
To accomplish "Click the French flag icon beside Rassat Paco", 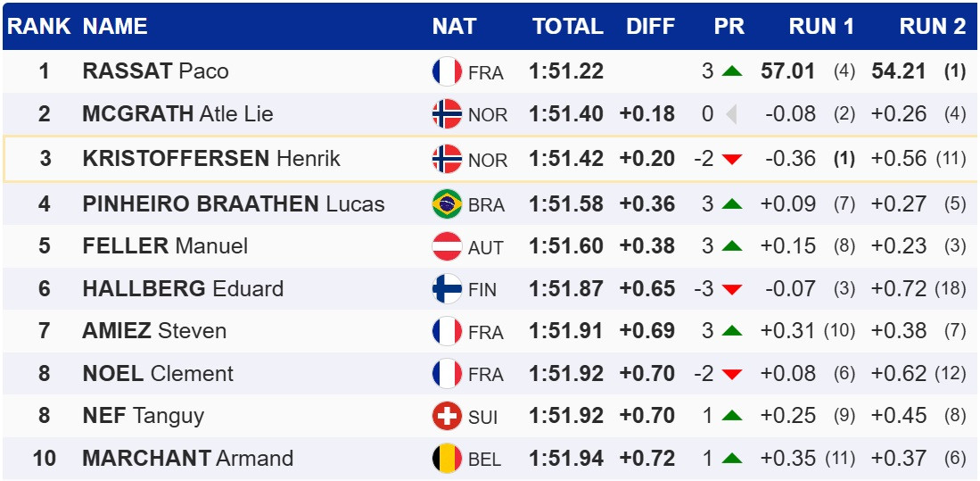I will click(447, 71).
